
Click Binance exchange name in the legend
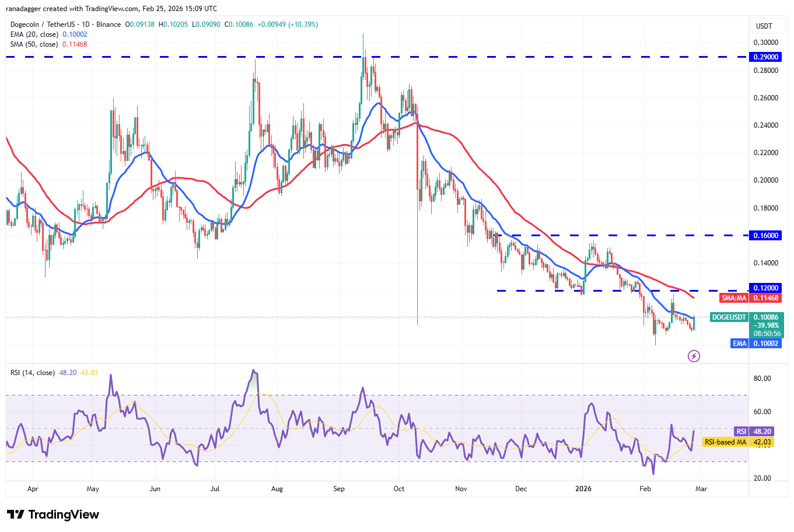coord(108,25)
